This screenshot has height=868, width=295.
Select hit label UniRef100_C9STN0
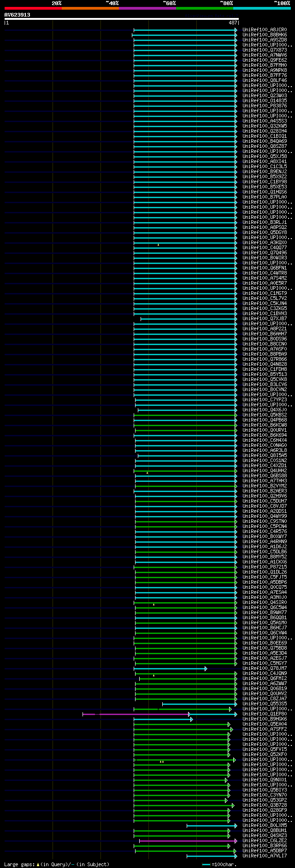265,522
